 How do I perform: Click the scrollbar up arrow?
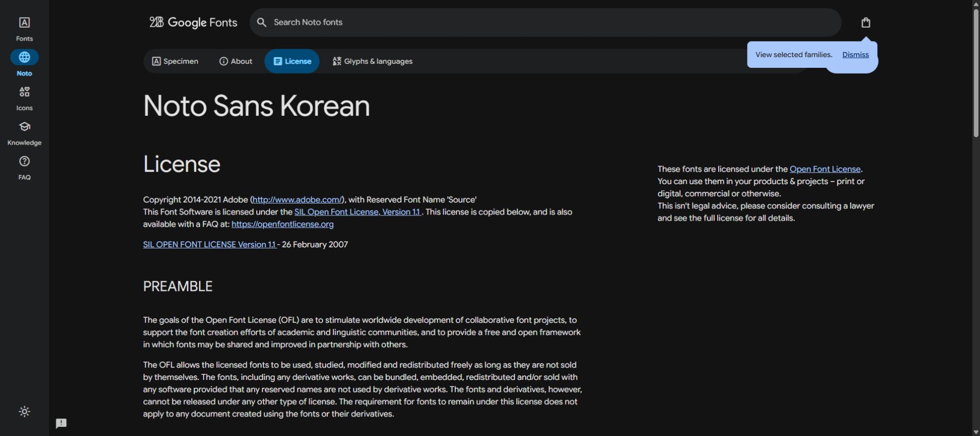(x=976, y=4)
